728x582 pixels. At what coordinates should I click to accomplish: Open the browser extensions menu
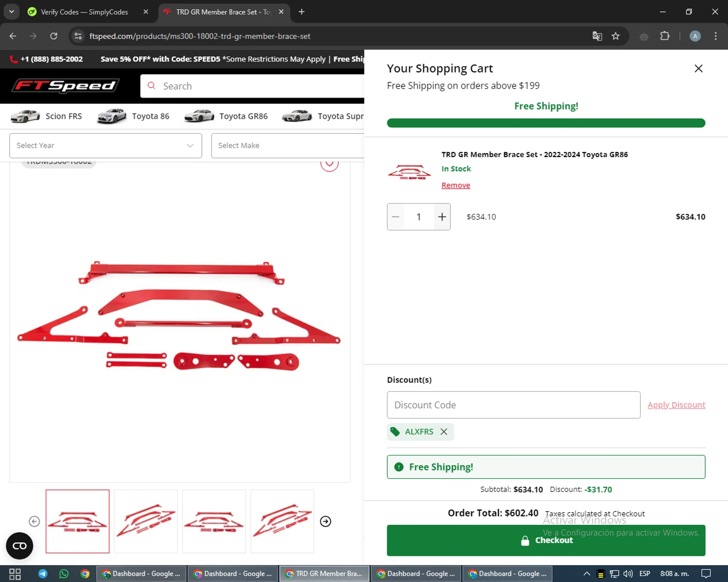pyautogui.click(x=665, y=36)
